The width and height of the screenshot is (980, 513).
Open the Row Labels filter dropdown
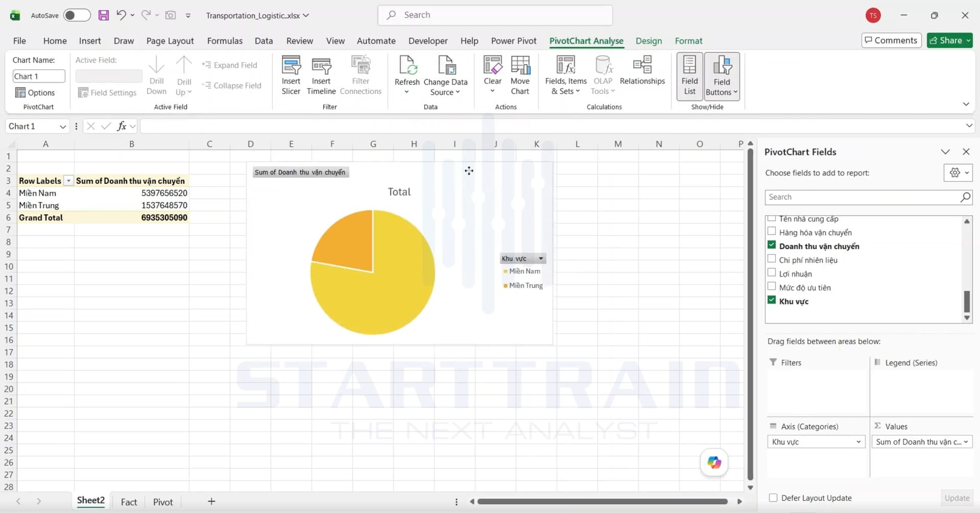(x=68, y=181)
